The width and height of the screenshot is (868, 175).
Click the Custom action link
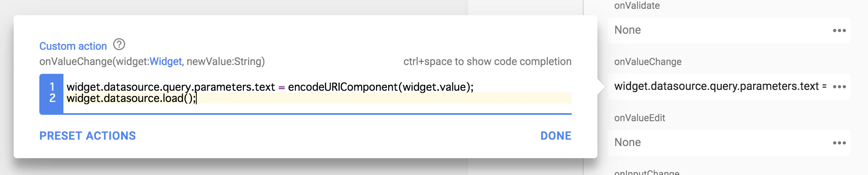tap(73, 46)
